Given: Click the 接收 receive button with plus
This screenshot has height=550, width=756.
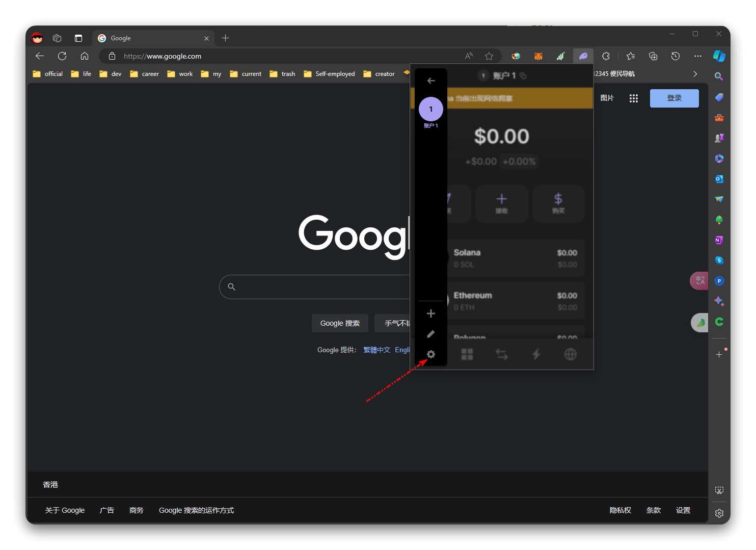Looking at the screenshot, I should tap(502, 204).
